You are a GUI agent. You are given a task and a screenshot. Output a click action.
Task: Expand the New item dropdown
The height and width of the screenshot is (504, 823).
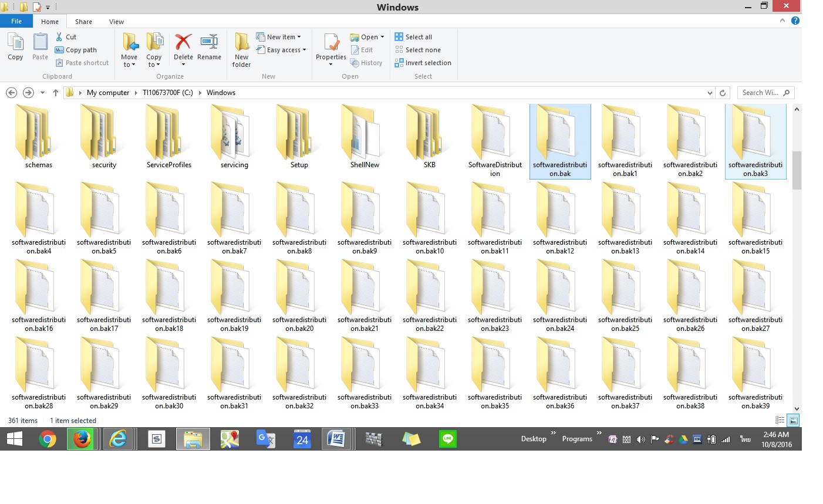[x=279, y=37]
